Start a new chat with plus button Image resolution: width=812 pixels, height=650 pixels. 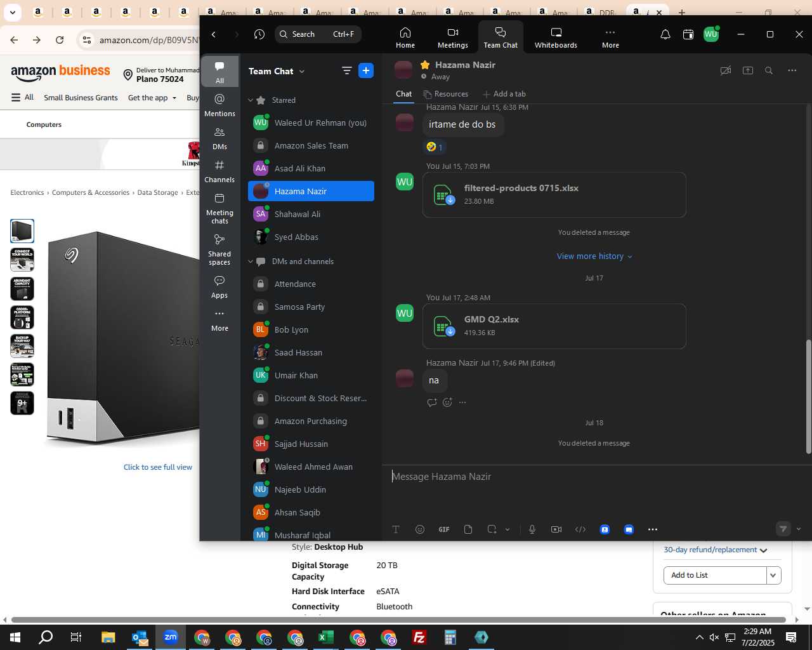coord(366,70)
